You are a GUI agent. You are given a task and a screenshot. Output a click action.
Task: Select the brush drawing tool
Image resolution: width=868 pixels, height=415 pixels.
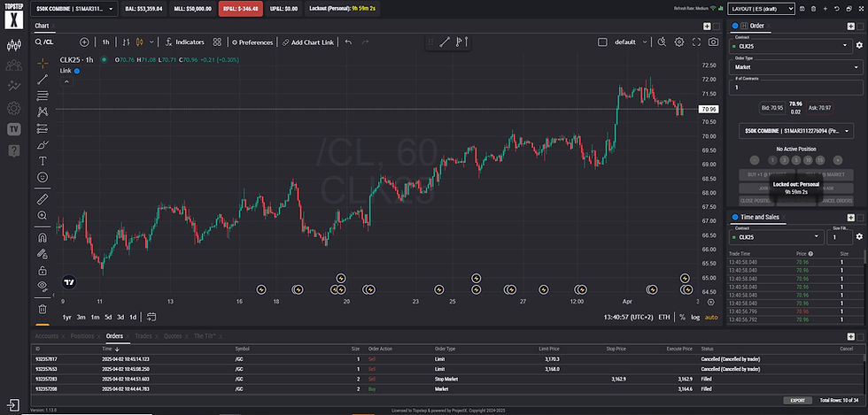[43, 145]
